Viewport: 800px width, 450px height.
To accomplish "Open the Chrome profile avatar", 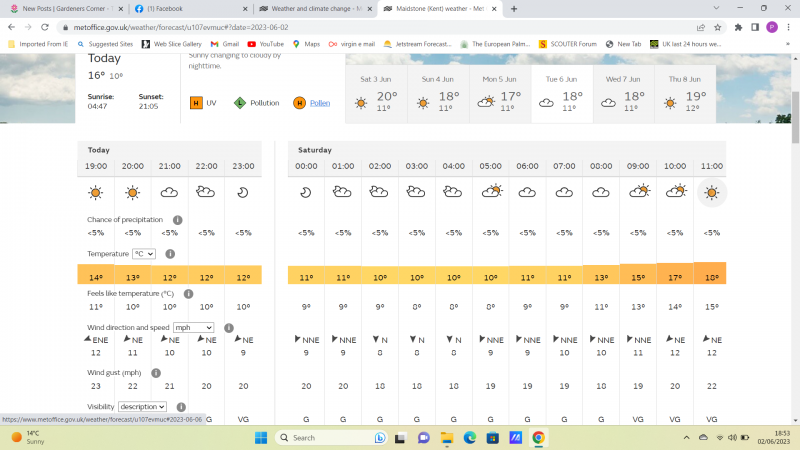I will point(772,27).
